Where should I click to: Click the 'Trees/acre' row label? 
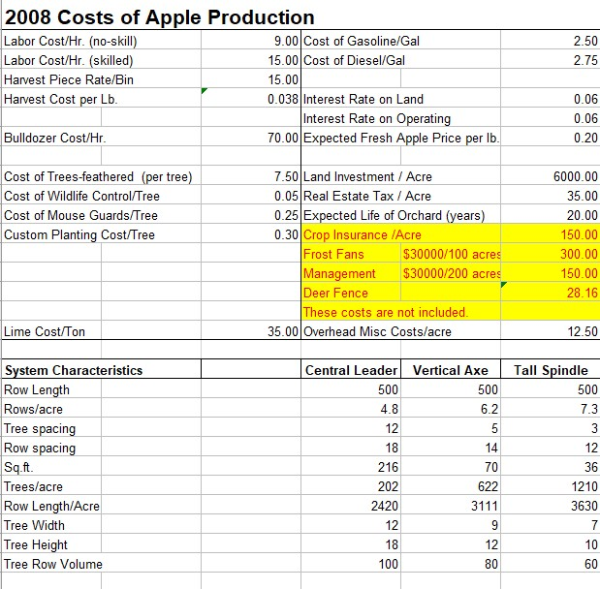pyautogui.click(x=33, y=487)
